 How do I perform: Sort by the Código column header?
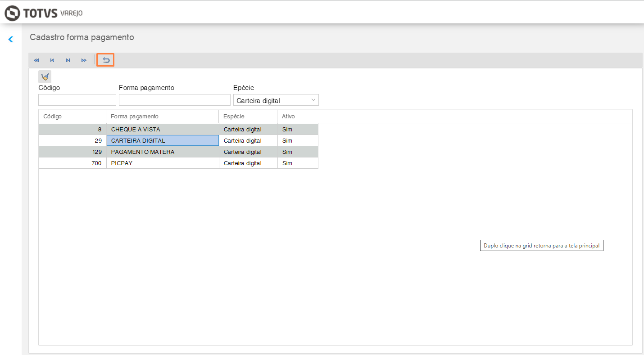point(72,117)
